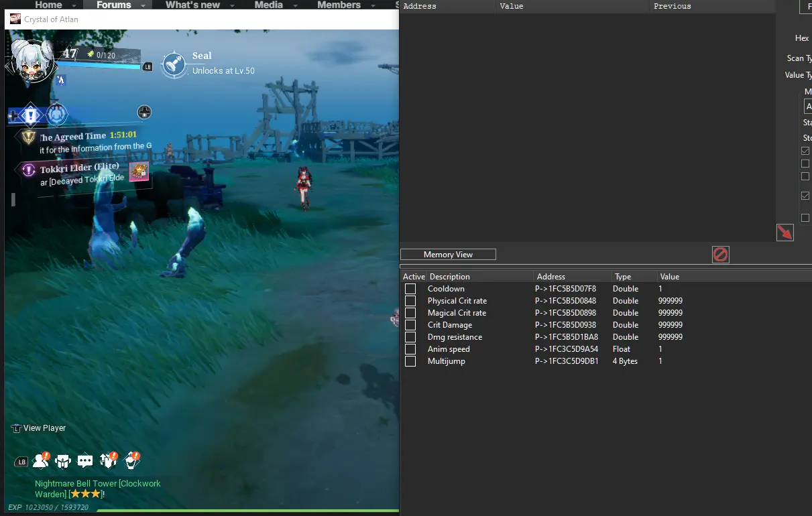Open the What's new menu

[193, 5]
